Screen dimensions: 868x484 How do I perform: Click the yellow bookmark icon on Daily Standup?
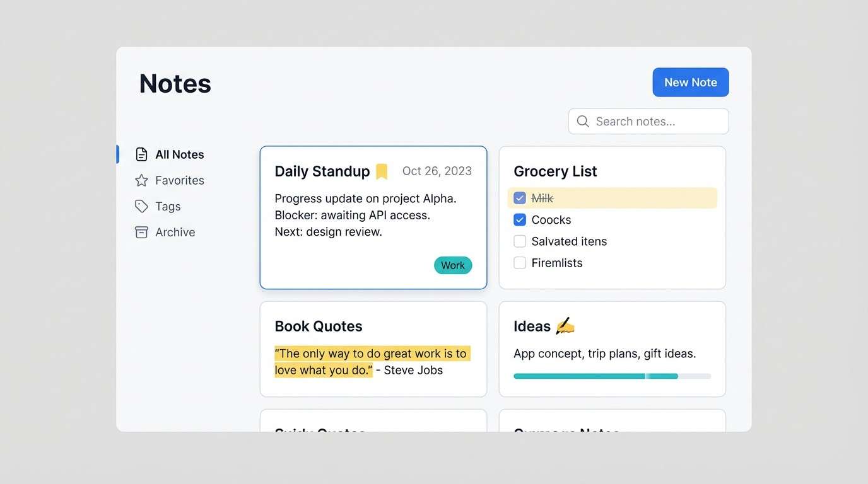[381, 170]
